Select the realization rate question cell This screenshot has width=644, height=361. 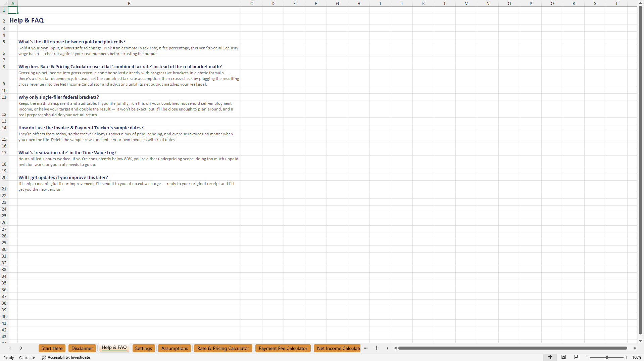click(x=129, y=152)
